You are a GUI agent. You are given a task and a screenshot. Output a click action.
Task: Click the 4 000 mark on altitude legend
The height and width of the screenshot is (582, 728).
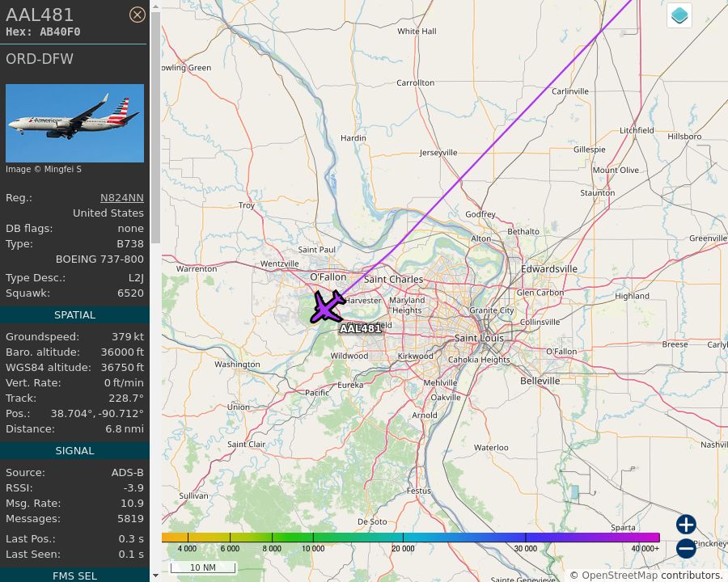187,549
